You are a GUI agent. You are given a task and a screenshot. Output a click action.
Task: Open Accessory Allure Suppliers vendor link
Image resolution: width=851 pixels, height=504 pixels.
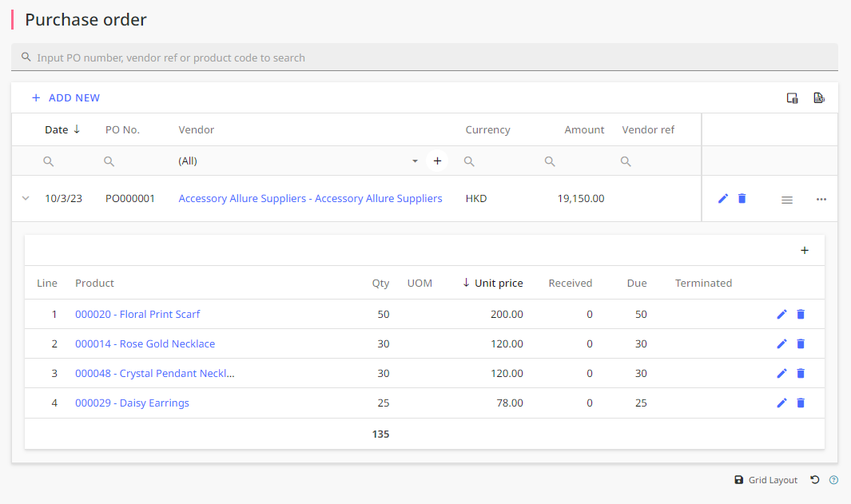(x=311, y=199)
